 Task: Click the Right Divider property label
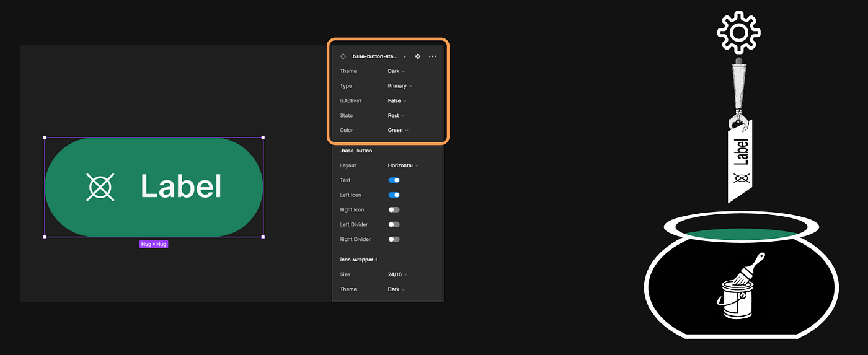[x=355, y=239]
